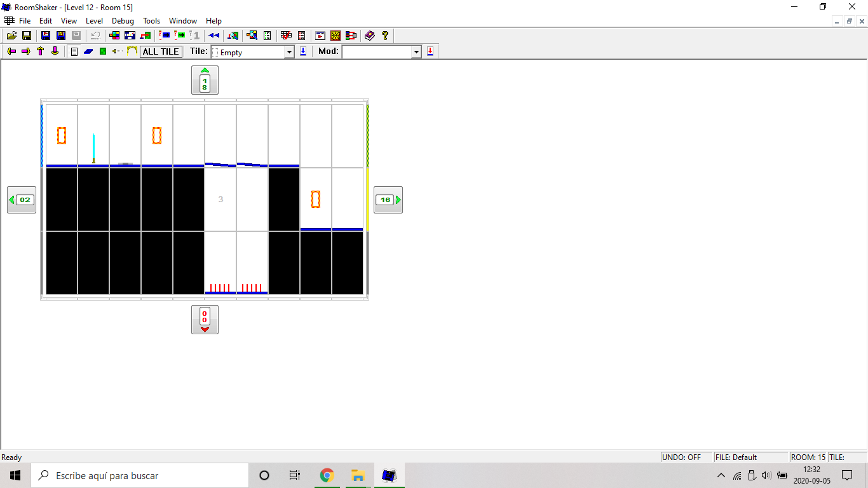Click the UNDO: OFF status text

(682, 457)
